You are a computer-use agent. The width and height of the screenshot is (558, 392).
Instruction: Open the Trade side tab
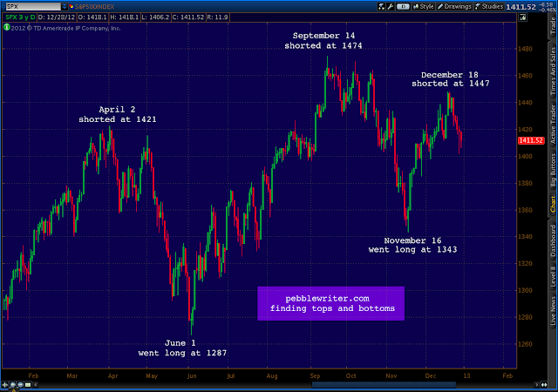(x=553, y=26)
